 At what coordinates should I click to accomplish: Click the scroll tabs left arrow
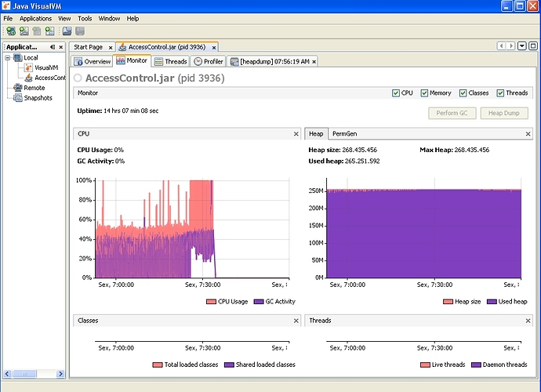501,45
